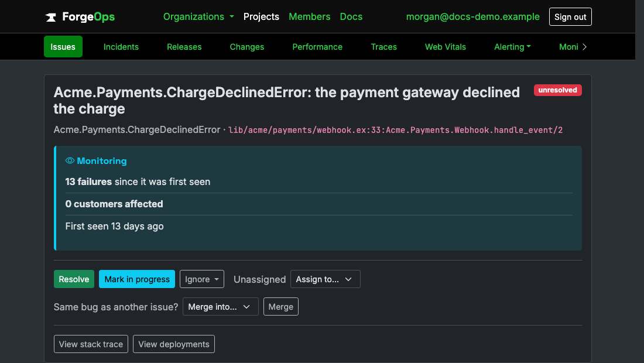Screen dimensions: 644x363
Task: Switch to the Traces tab
Action: (383, 47)
